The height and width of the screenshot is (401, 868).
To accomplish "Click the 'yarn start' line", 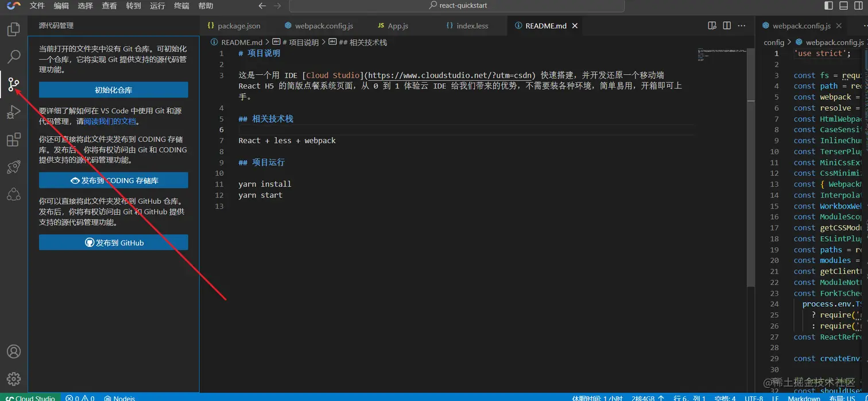I will click(260, 195).
